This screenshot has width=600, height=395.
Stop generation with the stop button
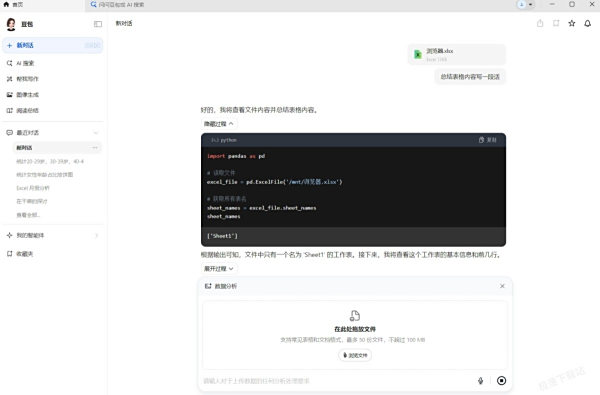point(501,380)
